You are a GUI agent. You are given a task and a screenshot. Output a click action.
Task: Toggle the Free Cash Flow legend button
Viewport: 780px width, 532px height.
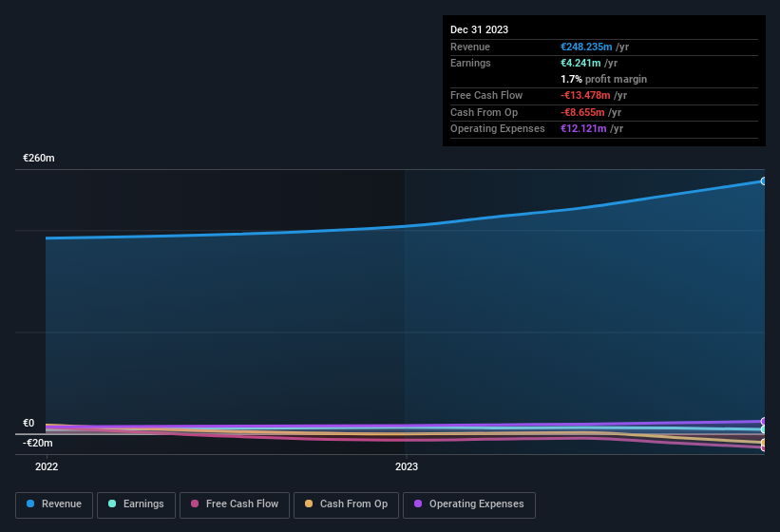pyautogui.click(x=235, y=505)
